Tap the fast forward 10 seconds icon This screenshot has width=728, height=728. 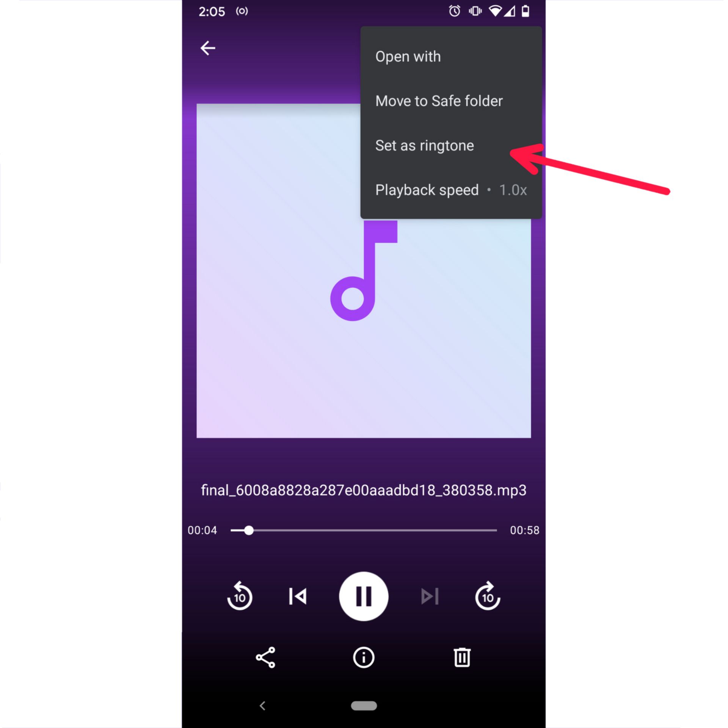[x=487, y=596]
